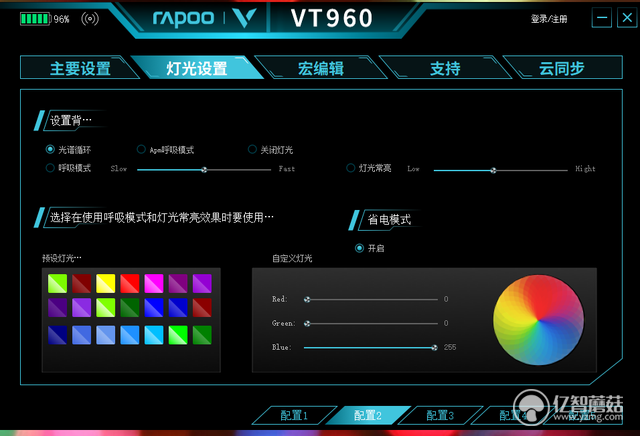Click the VT960 model title
The width and height of the screenshot is (640, 436).
332,18
